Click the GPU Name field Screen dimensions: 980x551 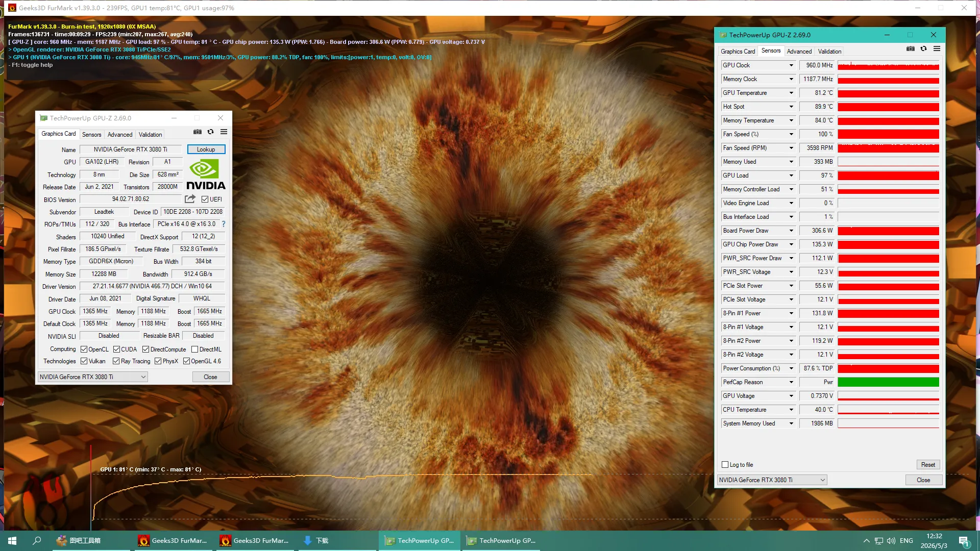point(131,149)
